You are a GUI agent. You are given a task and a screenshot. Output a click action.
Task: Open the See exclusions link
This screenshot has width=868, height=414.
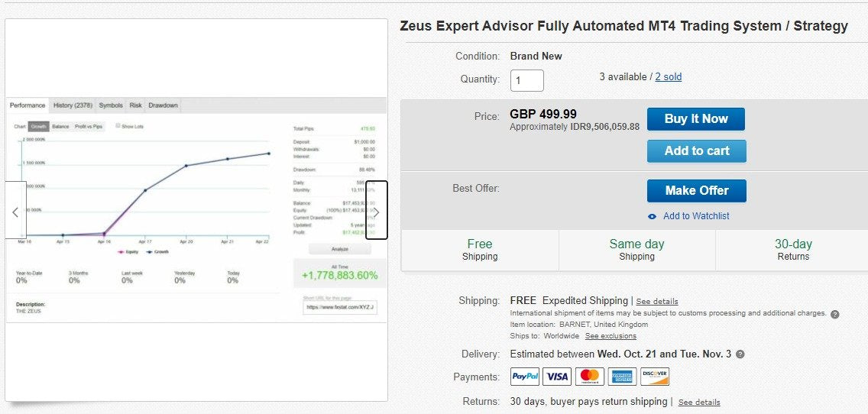[611, 336]
